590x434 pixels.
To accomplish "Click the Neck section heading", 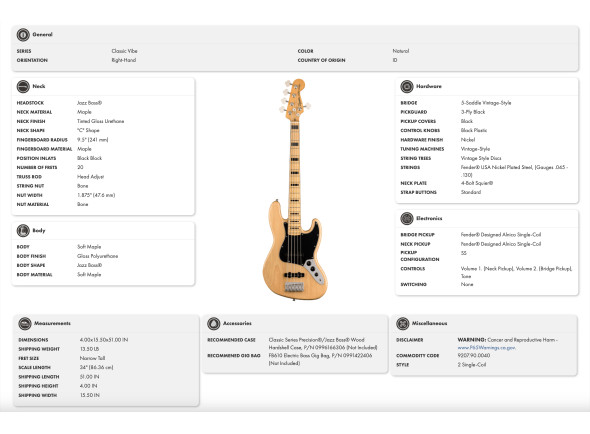I will [39, 86].
